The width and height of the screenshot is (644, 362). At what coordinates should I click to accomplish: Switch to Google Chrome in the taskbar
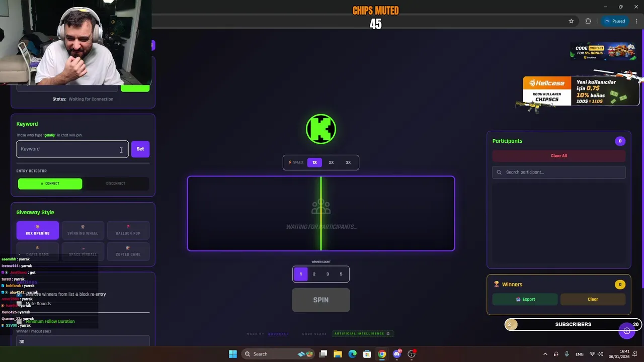click(x=382, y=354)
